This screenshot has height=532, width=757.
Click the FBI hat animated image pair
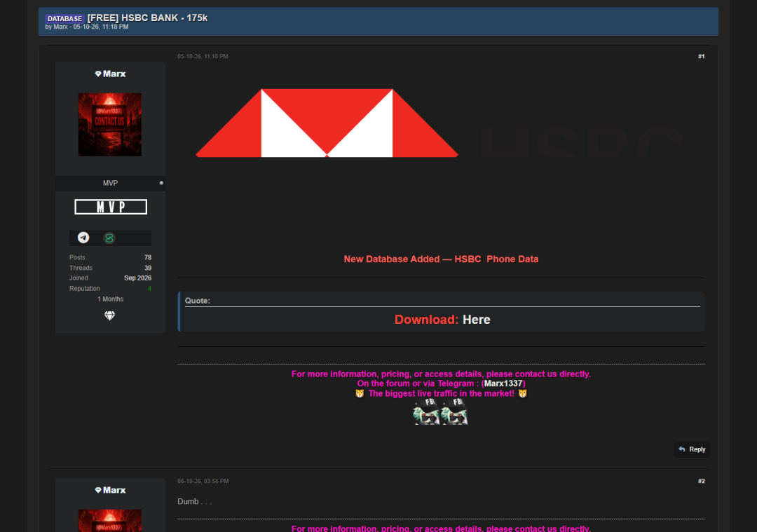(440, 412)
